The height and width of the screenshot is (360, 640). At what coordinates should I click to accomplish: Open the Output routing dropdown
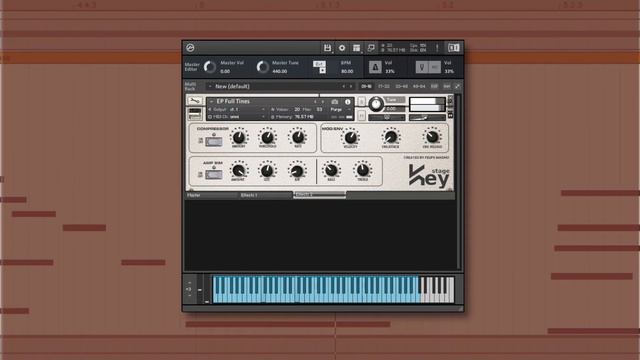[x=237, y=109]
